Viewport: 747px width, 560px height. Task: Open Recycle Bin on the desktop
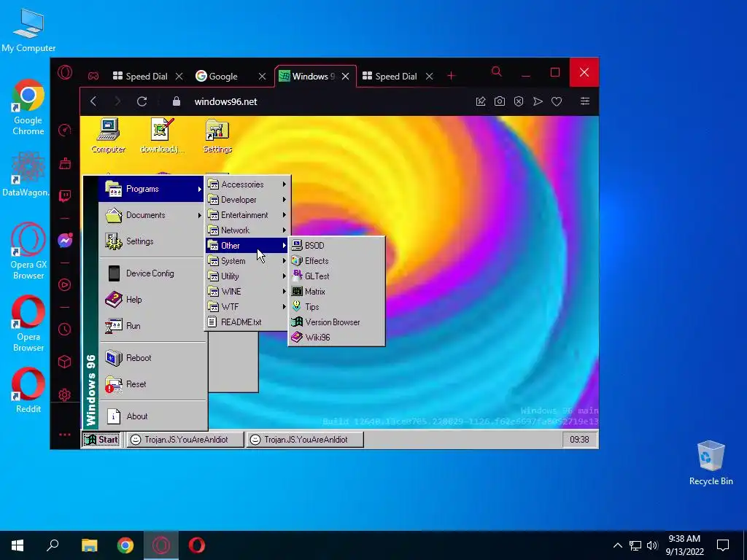(x=711, y=463)
